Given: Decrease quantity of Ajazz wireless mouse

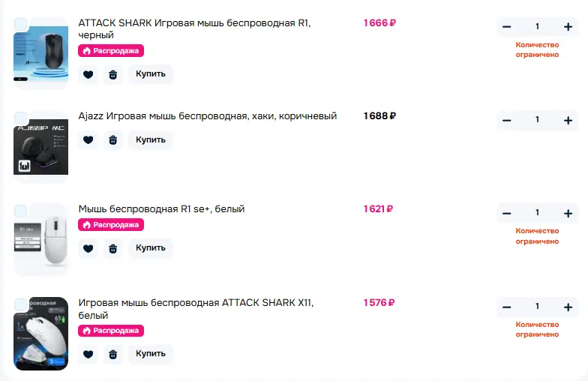Looking at the screenshot, I should point(507,120).
